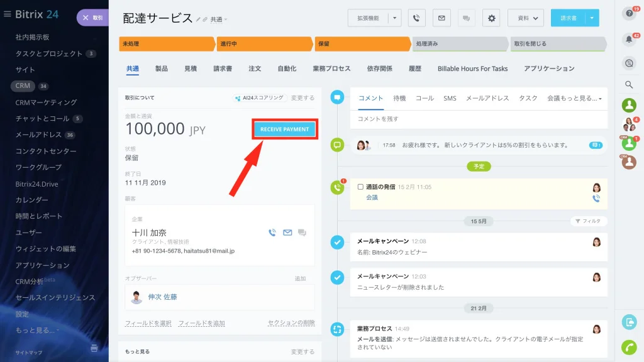644x362 pixels.
Task: Open the observer 伸次 佐藤 link
Action: coord(162,297)
